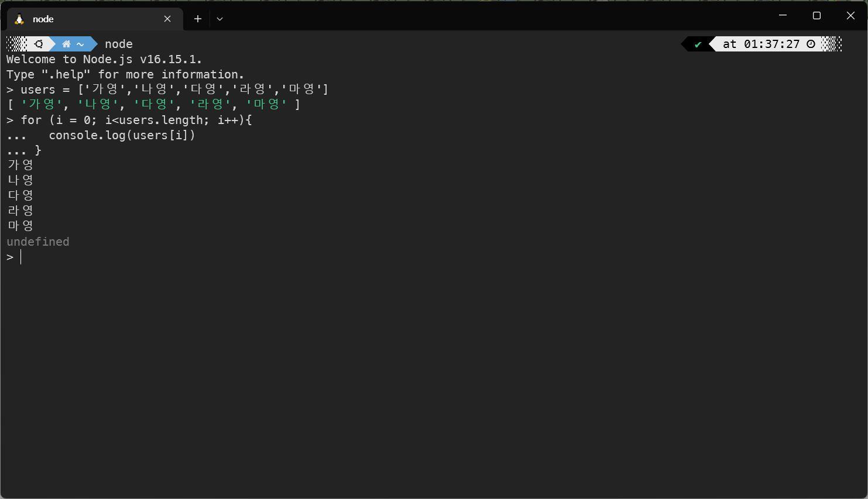Click the output line '라영'
The height and width of the screenshot is (499, 868).
click(x=20, y=211)
